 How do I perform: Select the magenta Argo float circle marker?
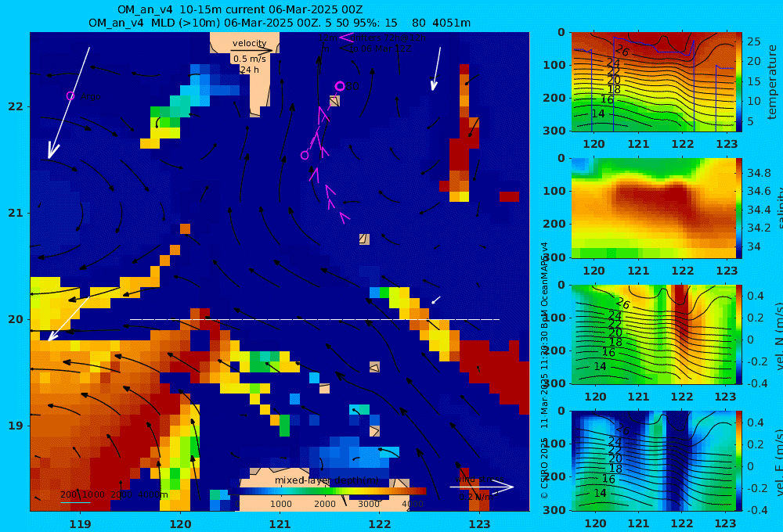click(x=70, y=95)
